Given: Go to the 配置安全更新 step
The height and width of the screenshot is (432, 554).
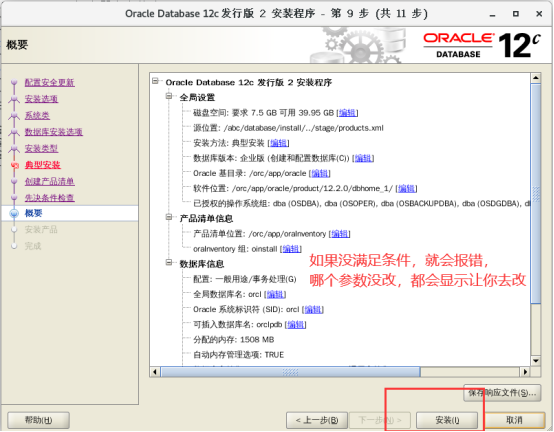Looking at the screenshot, I should point(49,83).
